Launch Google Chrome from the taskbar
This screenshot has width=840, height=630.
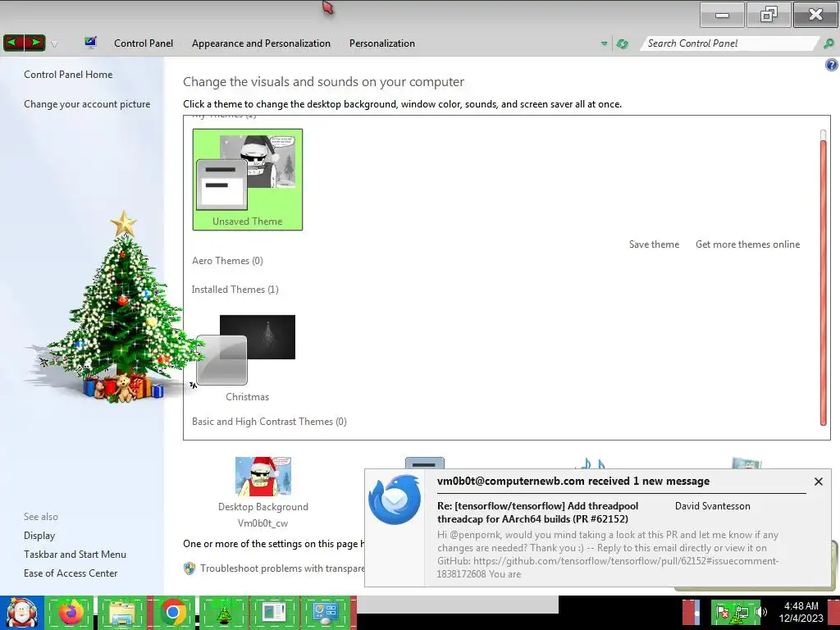[x=173, y=613]
